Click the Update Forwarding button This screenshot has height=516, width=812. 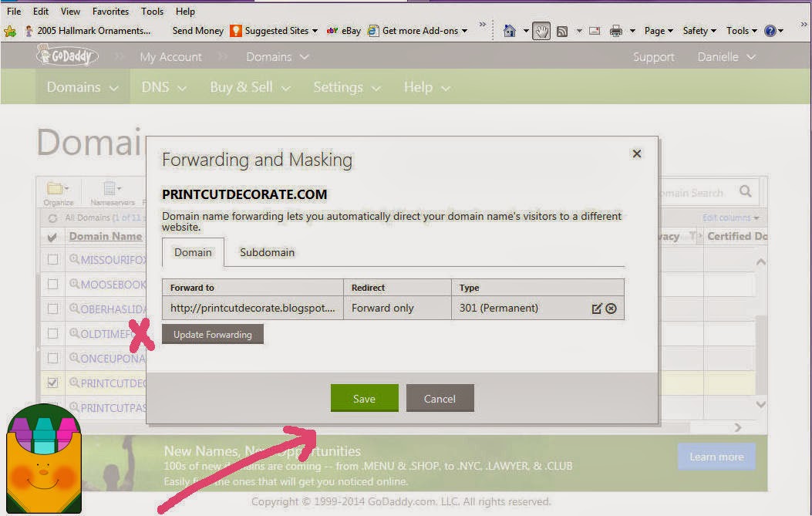tap(213, 335)
